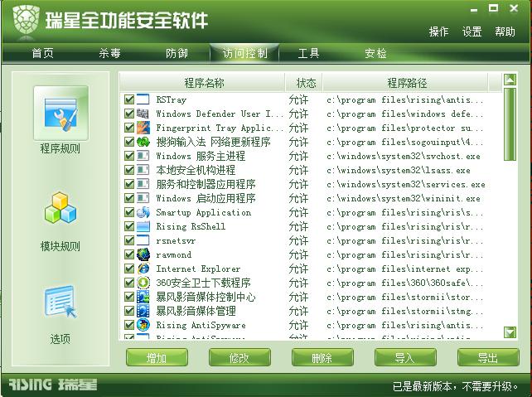Open the 选项 options icon

point(60,302)
